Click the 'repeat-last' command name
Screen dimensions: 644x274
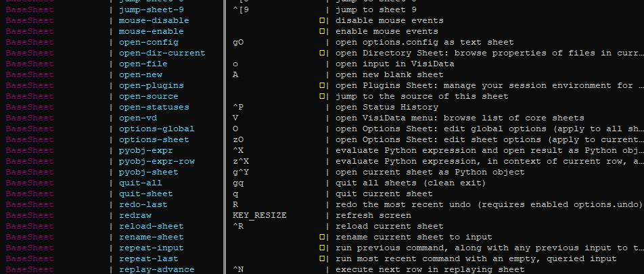tap(149, 258)
